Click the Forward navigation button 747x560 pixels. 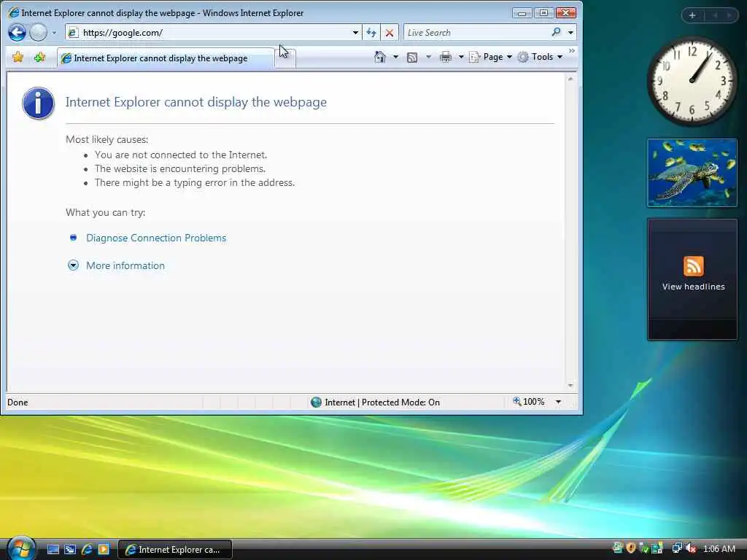tap(38, 32)
